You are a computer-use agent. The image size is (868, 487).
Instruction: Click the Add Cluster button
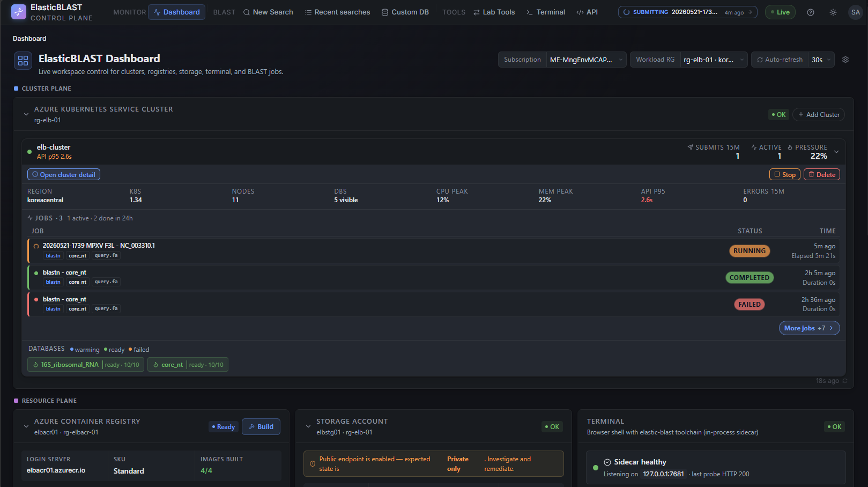pos(819,115)
